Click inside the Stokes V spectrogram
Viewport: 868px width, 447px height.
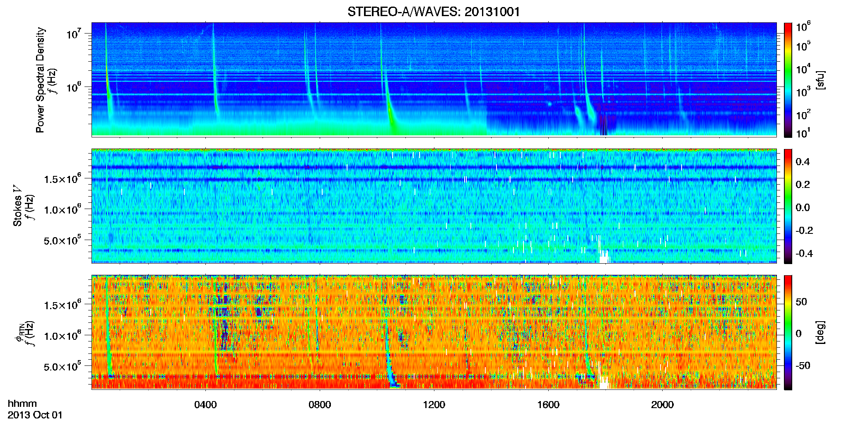(434, 206)
